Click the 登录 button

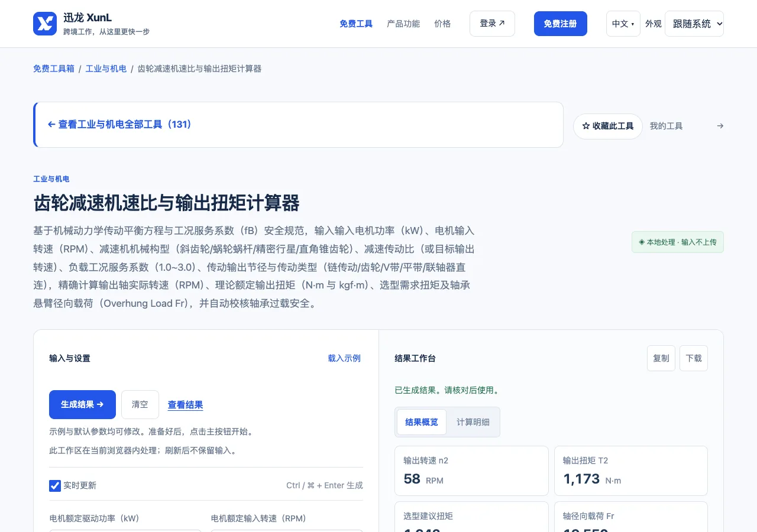pyautogui.click(x=492, y=24)
